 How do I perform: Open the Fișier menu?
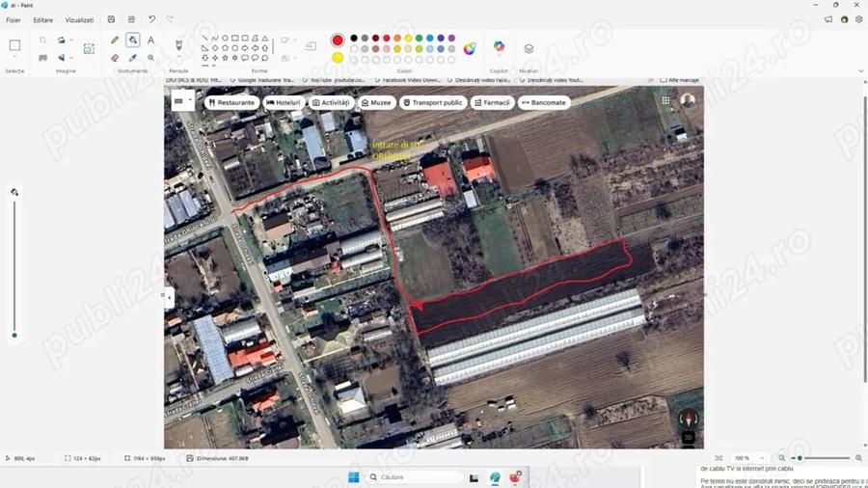(14, 20)
